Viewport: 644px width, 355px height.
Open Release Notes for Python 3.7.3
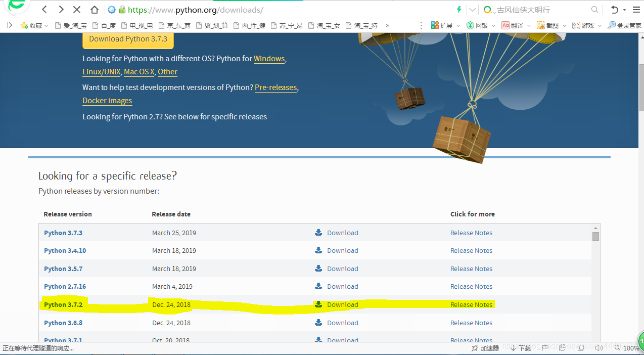471,233
